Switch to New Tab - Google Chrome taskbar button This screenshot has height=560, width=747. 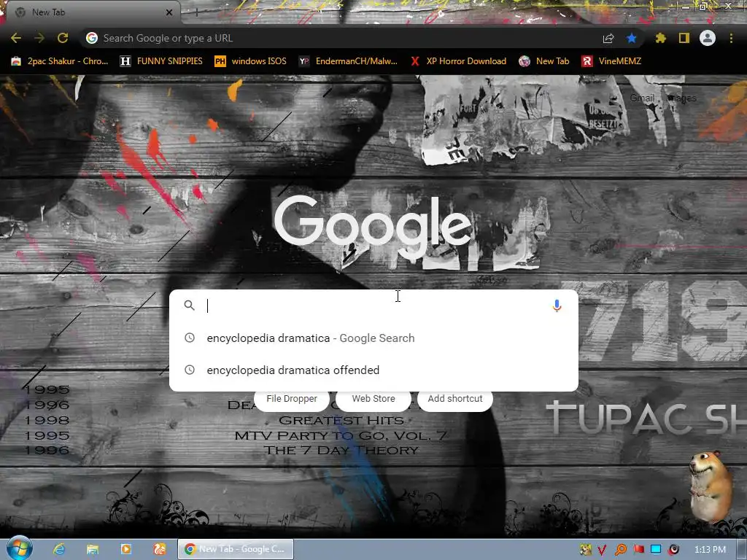click(x=236, y=549)
